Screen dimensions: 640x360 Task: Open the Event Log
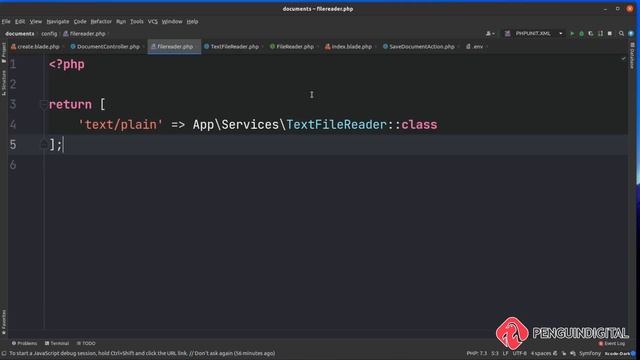pyautogui.click(x=612, y=343)
